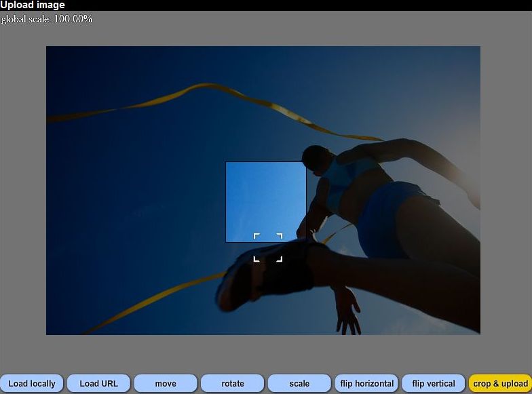Click the Load locally button
The height and width of the screenshot is (394, 532).
[x=32, y=383]
